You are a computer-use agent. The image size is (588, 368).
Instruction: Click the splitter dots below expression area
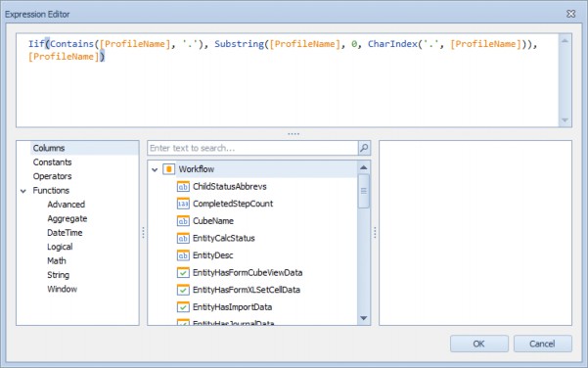coord(294,134)
